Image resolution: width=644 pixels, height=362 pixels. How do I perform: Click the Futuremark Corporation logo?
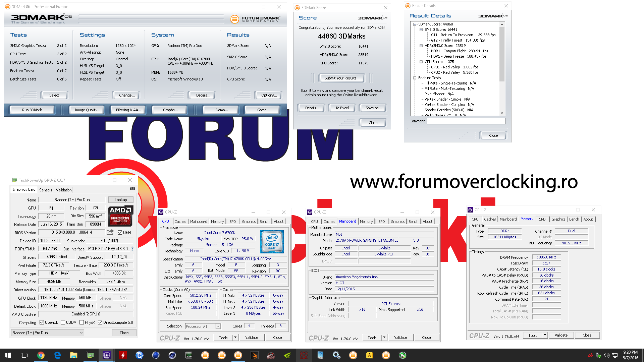tap(255, 19)
